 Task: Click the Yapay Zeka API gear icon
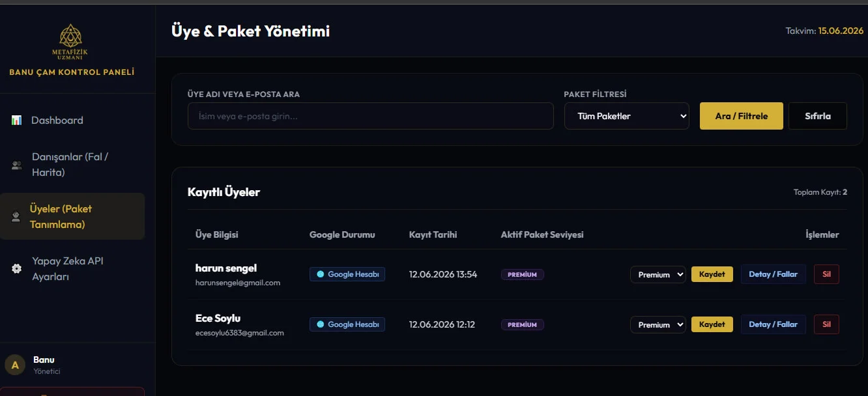click(17, 269)
